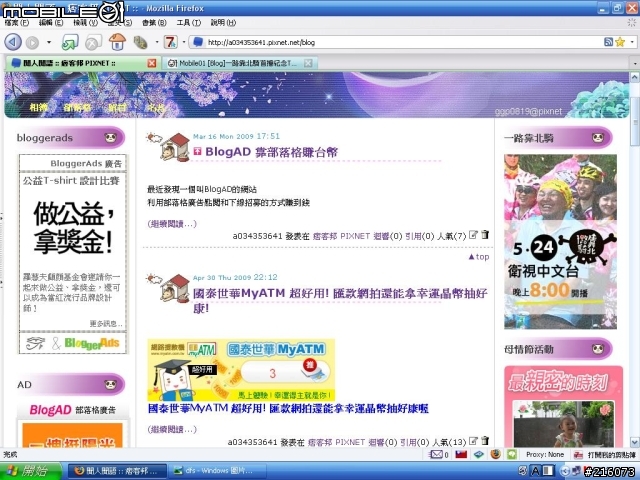Click the Firefox globe icon in the status bar
640x480 pixels.
[496, 454]
